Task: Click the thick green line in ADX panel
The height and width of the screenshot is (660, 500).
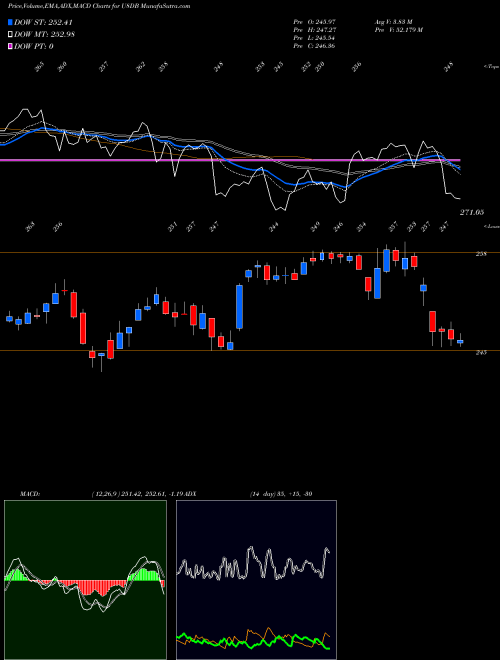Action: tap(253, 642)
